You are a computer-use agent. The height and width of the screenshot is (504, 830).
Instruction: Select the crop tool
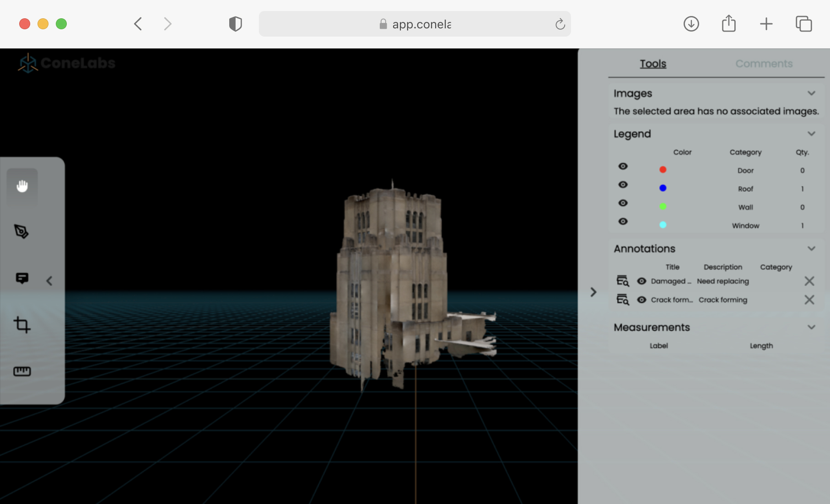[x=22, y=325]
